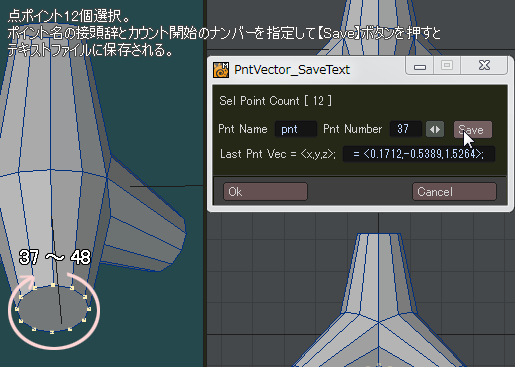Click the left-right arrow stepper beside Pnt Number

point(435,129)
